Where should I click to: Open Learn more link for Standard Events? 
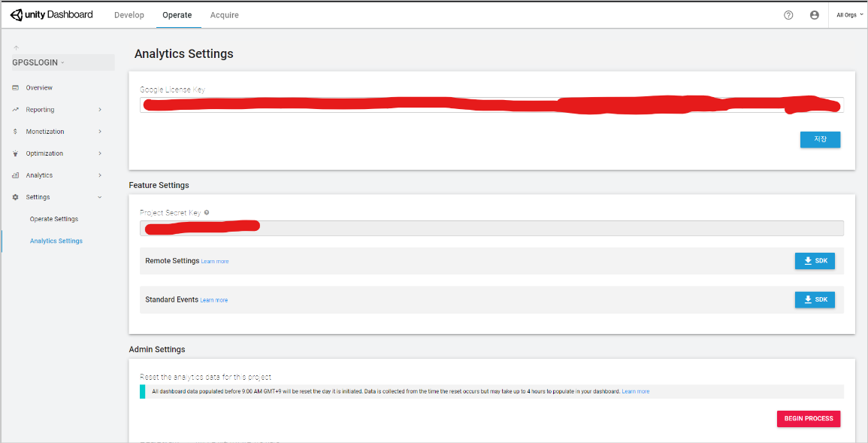(x=213, y=300)
